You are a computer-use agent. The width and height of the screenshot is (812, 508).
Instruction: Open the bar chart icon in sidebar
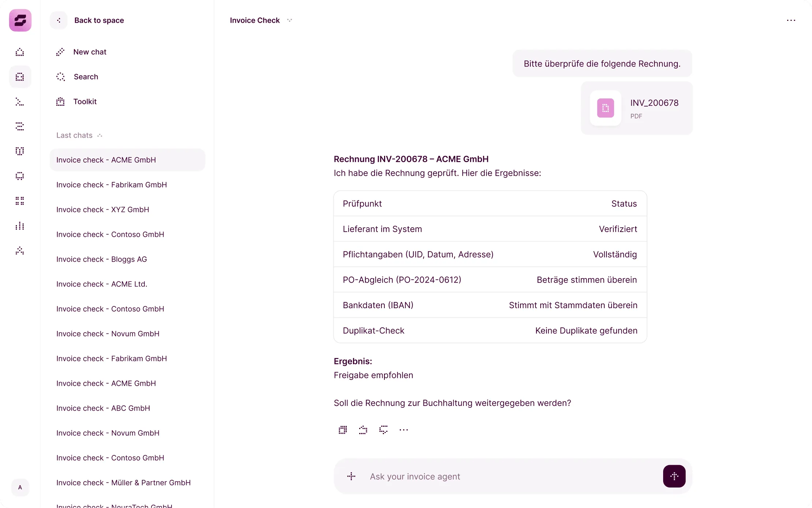pyautogui.click(x=20, y=226)
